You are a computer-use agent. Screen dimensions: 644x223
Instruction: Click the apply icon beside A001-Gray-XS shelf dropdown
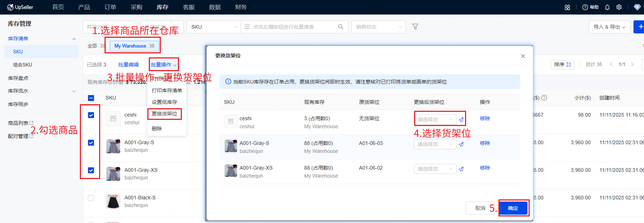click(461, 169)
